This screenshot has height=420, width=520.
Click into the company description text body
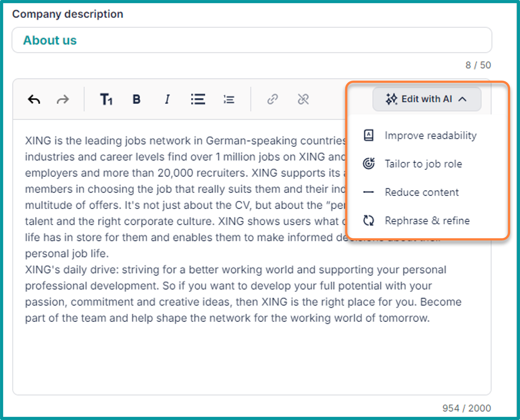point(218,290)
